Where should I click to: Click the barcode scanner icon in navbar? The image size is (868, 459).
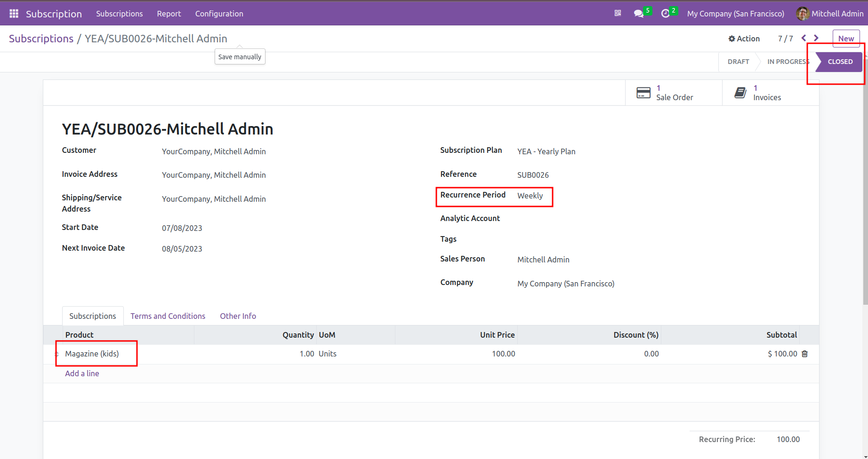click(x=618, y=14)
